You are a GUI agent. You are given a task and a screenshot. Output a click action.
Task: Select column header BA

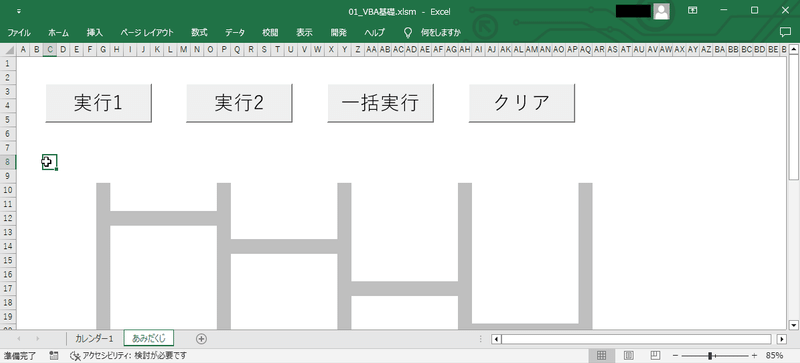coord(720,50)
